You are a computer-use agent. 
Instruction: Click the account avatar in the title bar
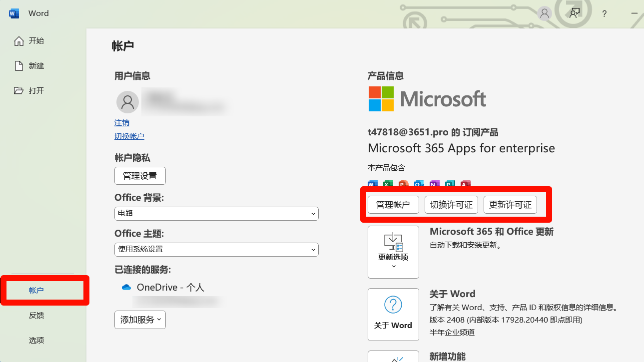[x=545, y=13]
